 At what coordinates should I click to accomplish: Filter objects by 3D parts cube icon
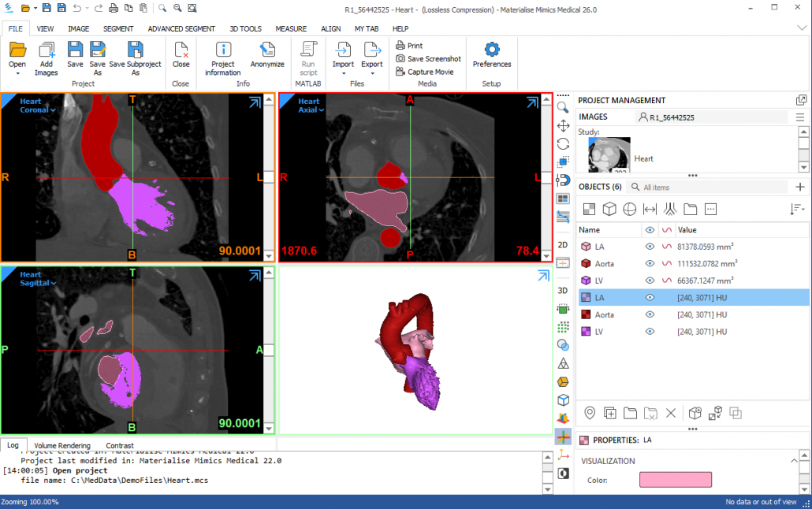point(609,209)
